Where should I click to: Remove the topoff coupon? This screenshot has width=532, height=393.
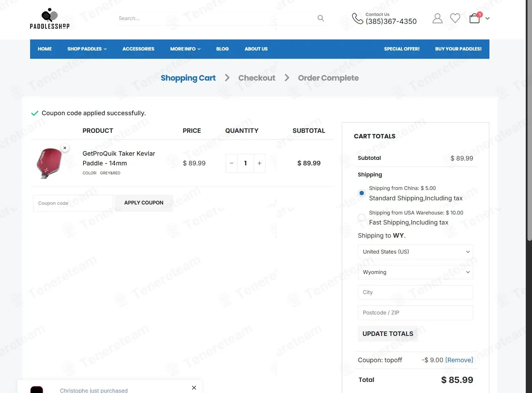(459, 360)
